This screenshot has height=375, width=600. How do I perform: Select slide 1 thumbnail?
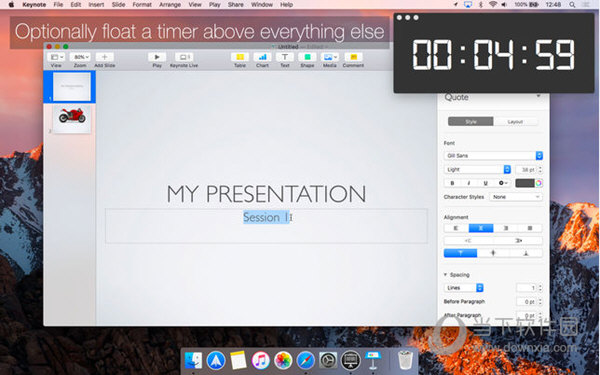click(x=72, y=87)
